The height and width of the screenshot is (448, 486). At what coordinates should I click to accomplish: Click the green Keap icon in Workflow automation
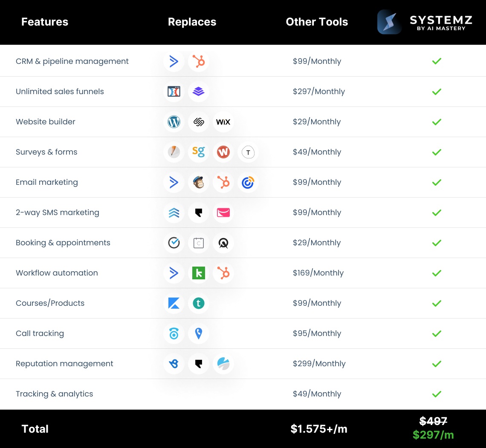[x=198, y=273]
